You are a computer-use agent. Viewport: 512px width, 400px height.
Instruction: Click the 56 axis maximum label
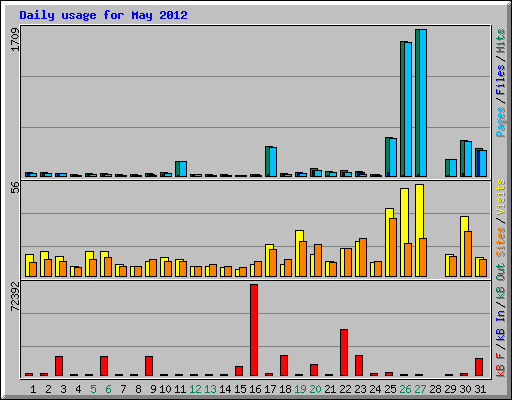point(15,187)
